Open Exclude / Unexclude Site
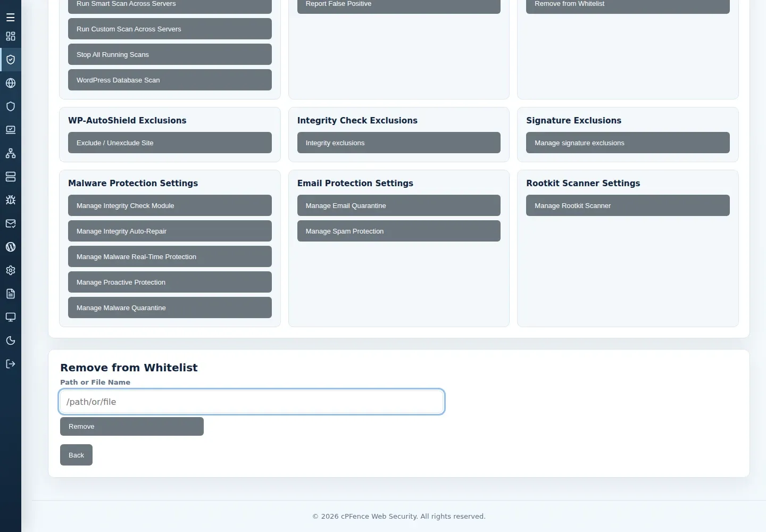 click(x=170, y=143)
